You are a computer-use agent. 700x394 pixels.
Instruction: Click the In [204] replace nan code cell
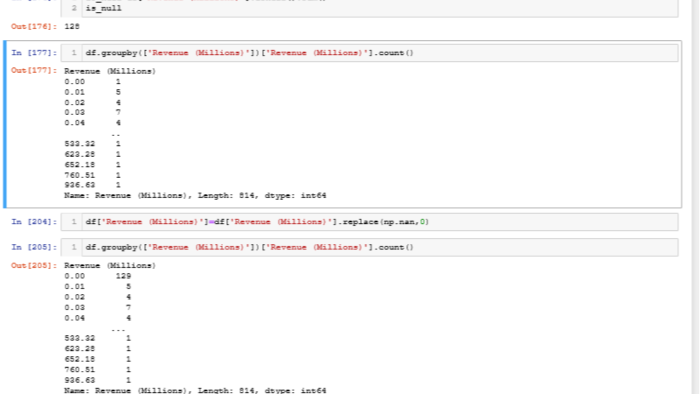tap(369, 222)
